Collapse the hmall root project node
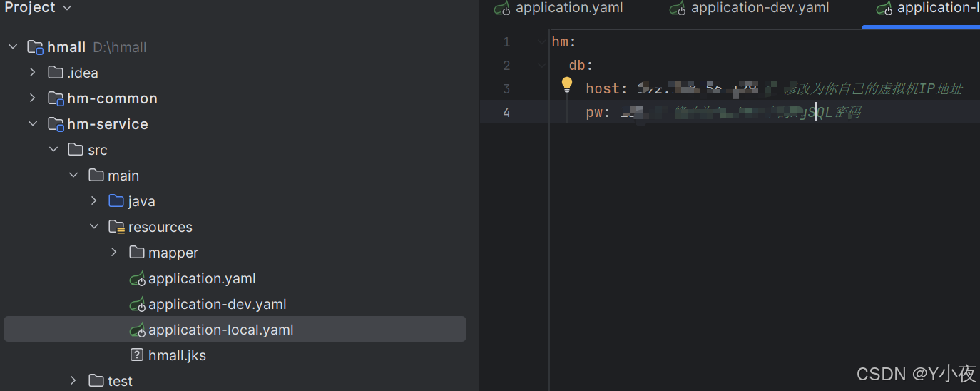Viewport: 980px width, 391px height. click(12, 47)
